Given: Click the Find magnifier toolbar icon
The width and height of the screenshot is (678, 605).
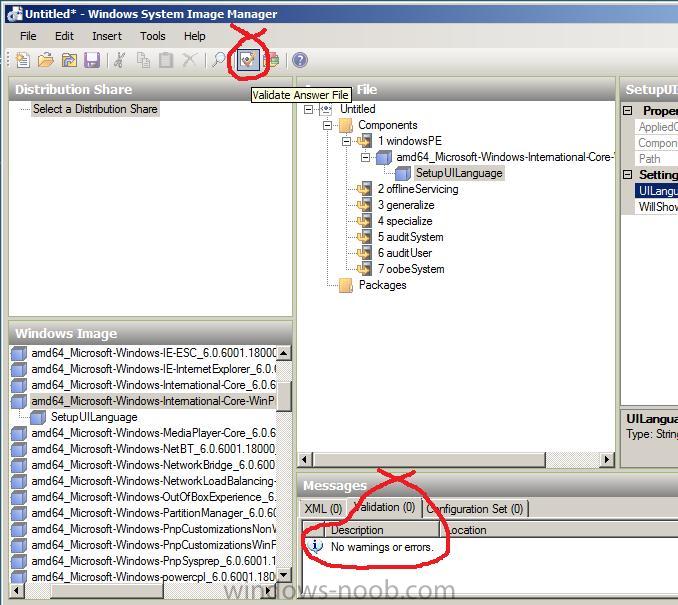Looking at the screenshot, I should [219, 60].
